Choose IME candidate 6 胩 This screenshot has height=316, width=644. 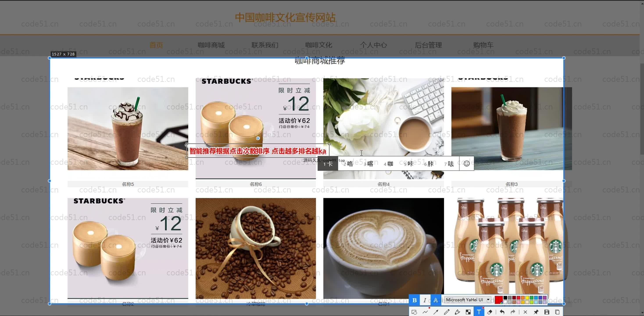click(429, 164)
